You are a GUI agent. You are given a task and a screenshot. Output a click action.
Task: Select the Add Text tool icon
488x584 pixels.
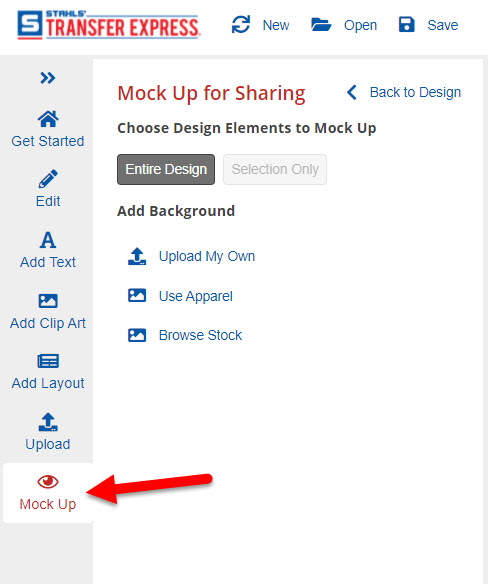[48, 240]
